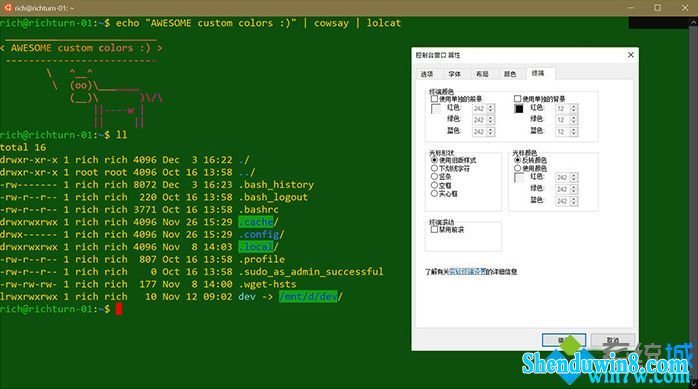Click the .bash_history file name
The image size is (698, 389).
point(276,185)
